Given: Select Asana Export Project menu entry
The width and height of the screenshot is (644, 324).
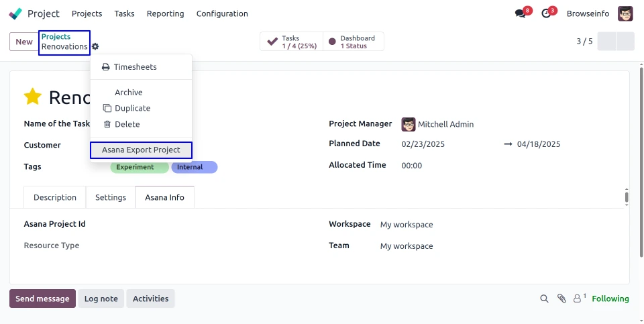Looking at the screenshot, I should point(141,150).
